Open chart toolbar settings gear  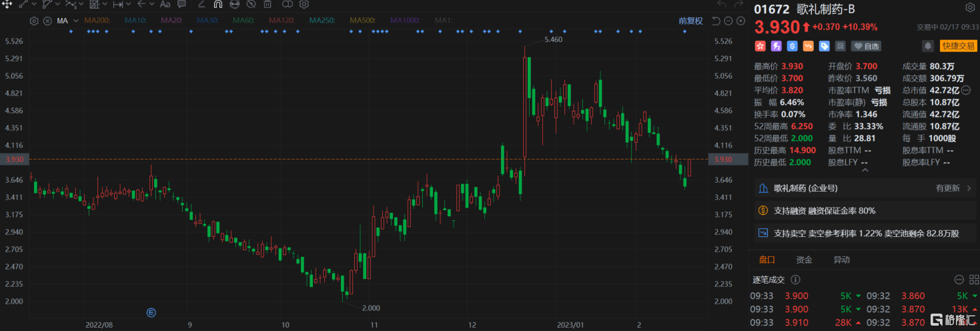click(x=304, y=4)
